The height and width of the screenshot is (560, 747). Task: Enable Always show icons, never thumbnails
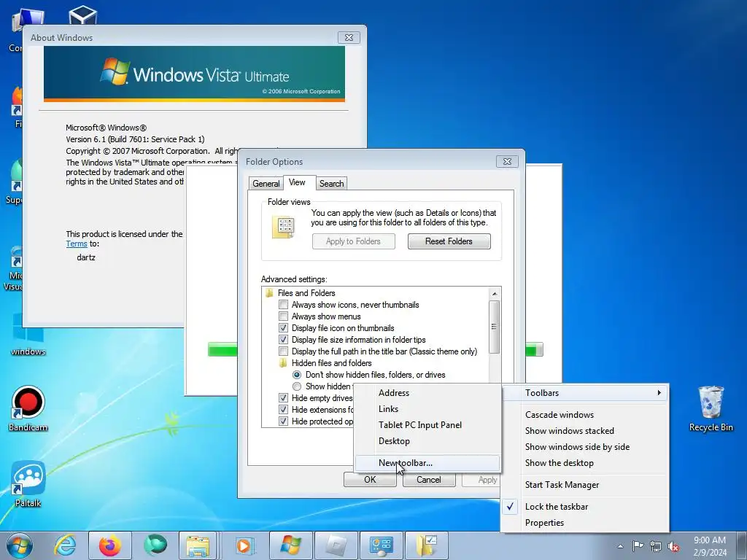click(x=284, y=305)
